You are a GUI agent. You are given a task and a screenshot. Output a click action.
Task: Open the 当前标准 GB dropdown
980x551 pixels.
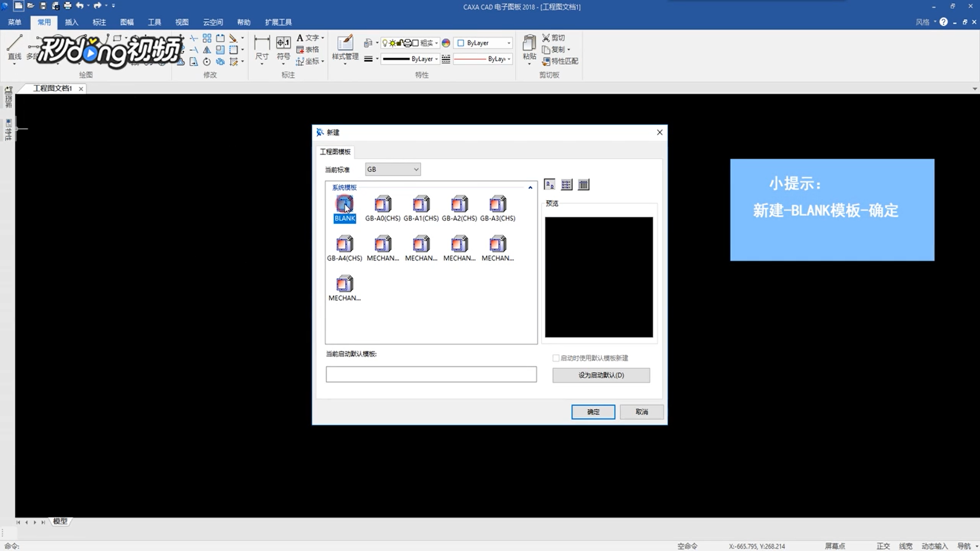click(x=393, y=169)
